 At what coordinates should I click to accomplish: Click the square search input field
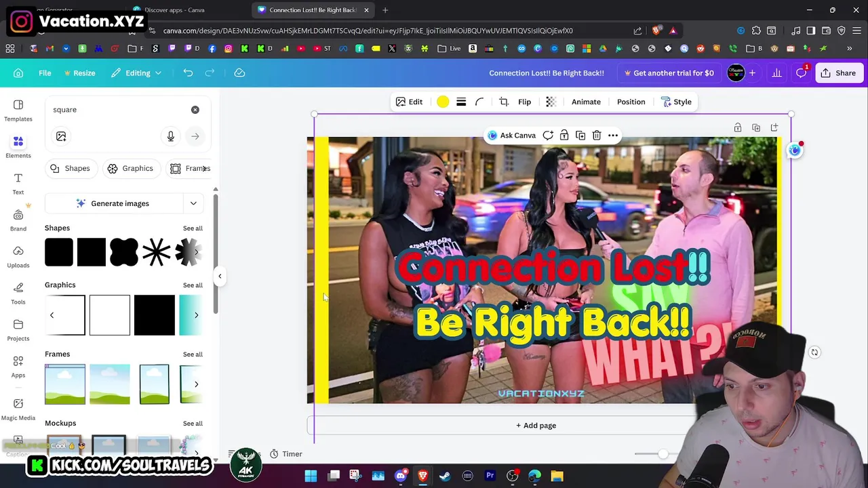pyautogui.click(x=119, y=110)
